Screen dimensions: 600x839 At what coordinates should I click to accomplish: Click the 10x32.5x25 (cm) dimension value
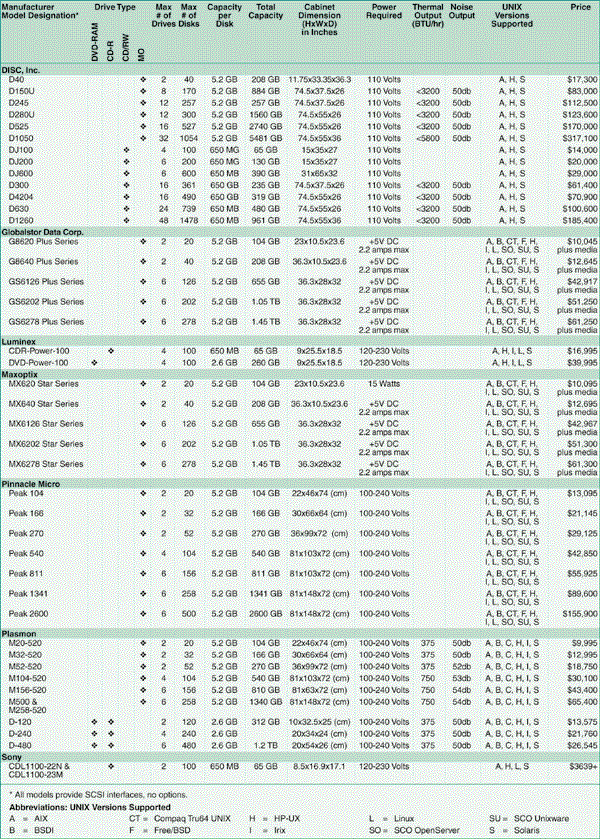tap(320, 722)
